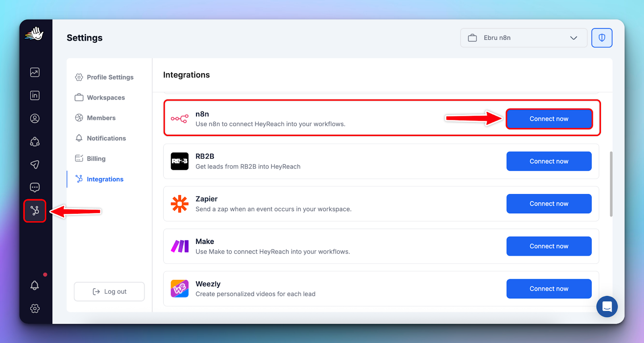
Task: Click the Settings page title
Action: (x=85, y=38)
